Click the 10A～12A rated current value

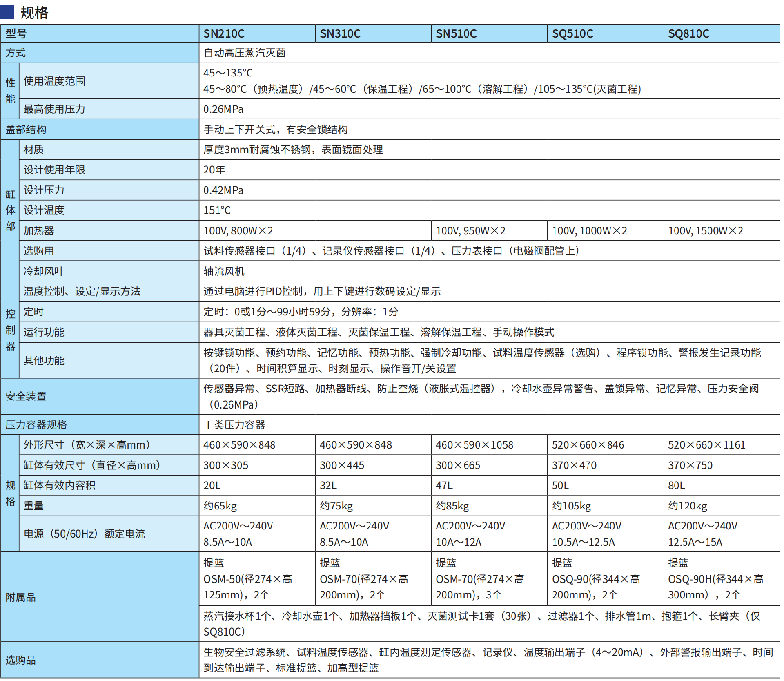coord(459,542)
